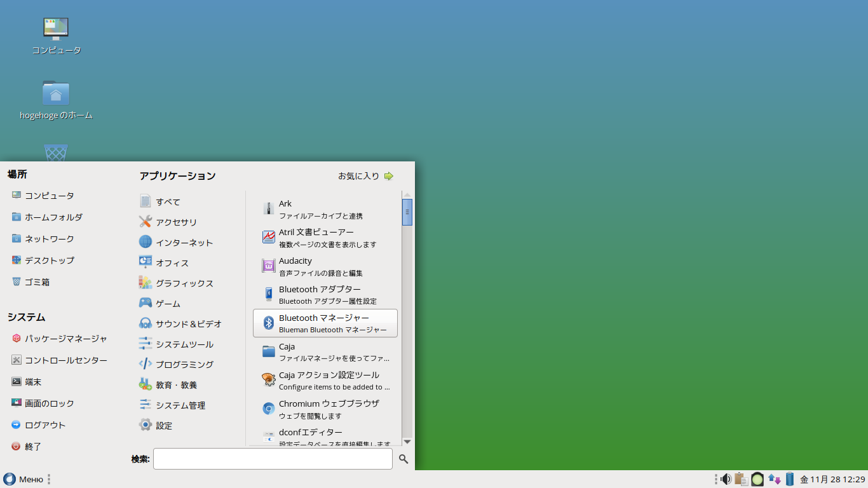Click the Меню button in the panel
The width and height of the screenshot is (868, 488).
[24, 479]
